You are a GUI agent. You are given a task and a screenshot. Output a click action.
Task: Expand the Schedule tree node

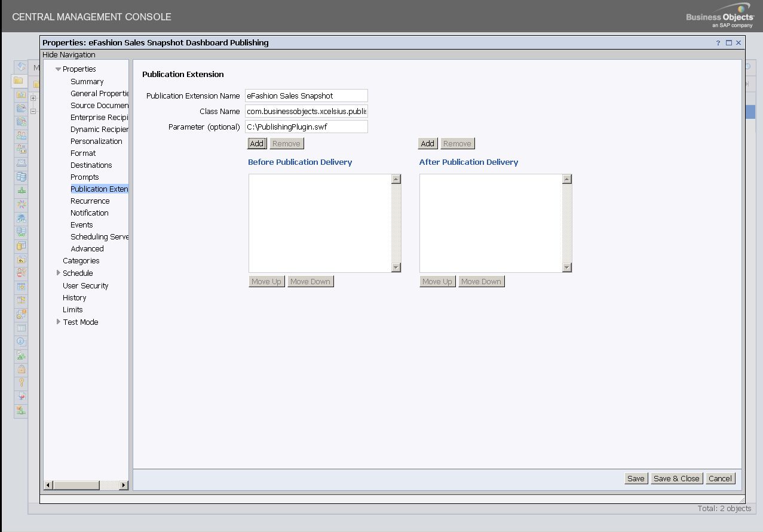[58, 273]
